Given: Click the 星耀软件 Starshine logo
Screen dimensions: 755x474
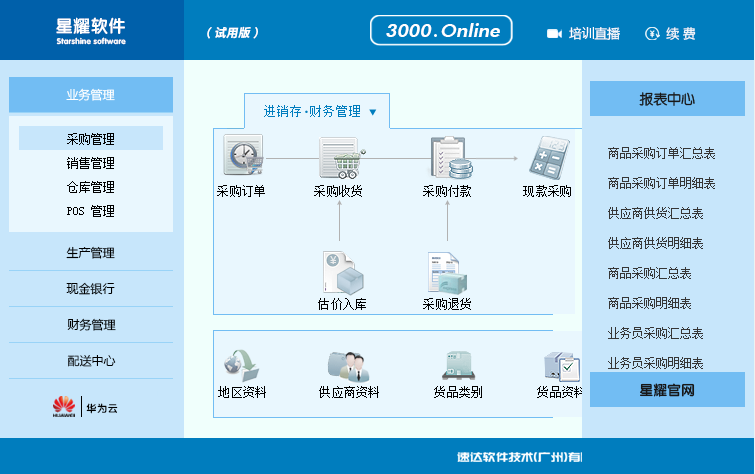Looking at the screenshot, I should click(x=91, y=31).
